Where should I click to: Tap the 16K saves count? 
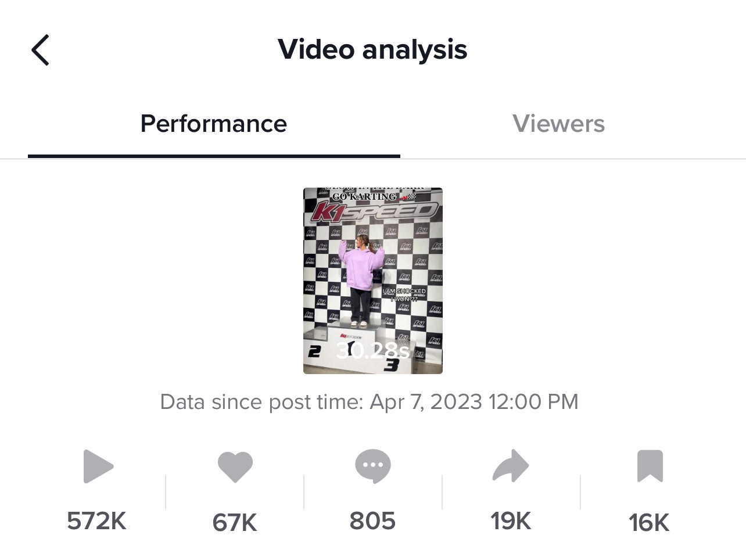(x=649, y=522)
